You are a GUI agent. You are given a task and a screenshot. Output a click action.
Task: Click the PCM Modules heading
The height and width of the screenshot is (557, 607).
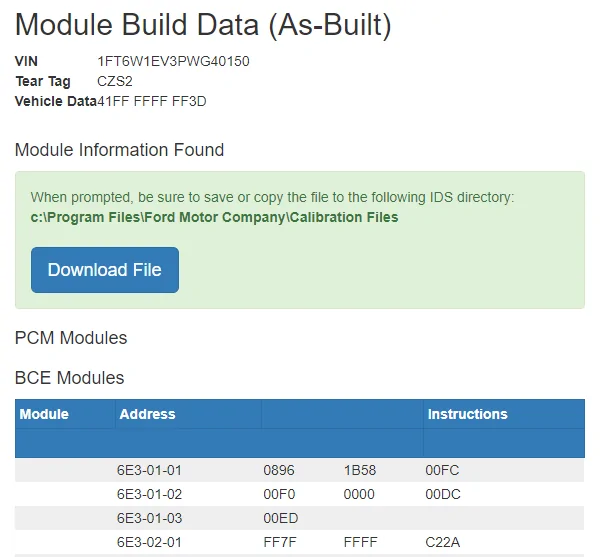[x=71, y=338]
